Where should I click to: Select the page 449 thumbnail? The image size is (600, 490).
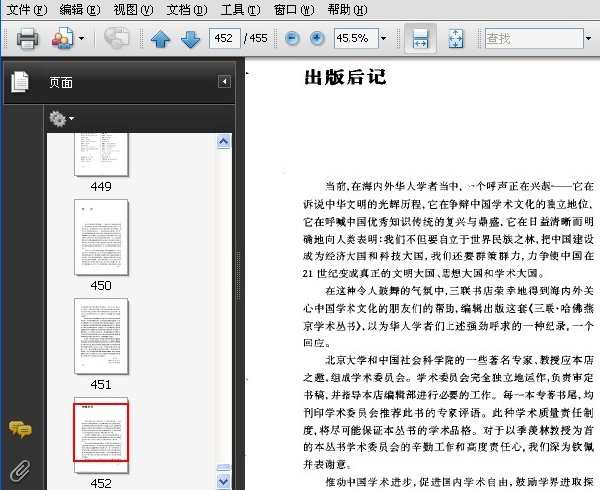(101, 155)
